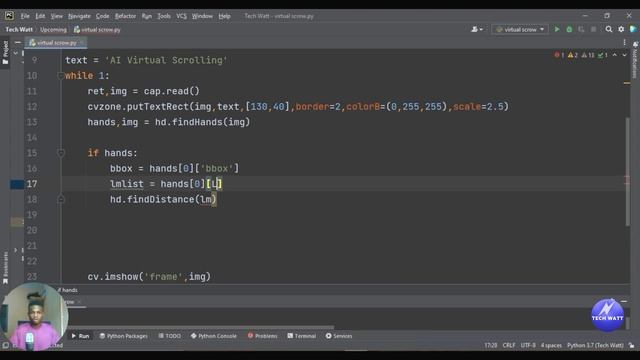Open the Bookmarks tool window stripe
This screenshot has width=640, height=360.
pos(5,268)
